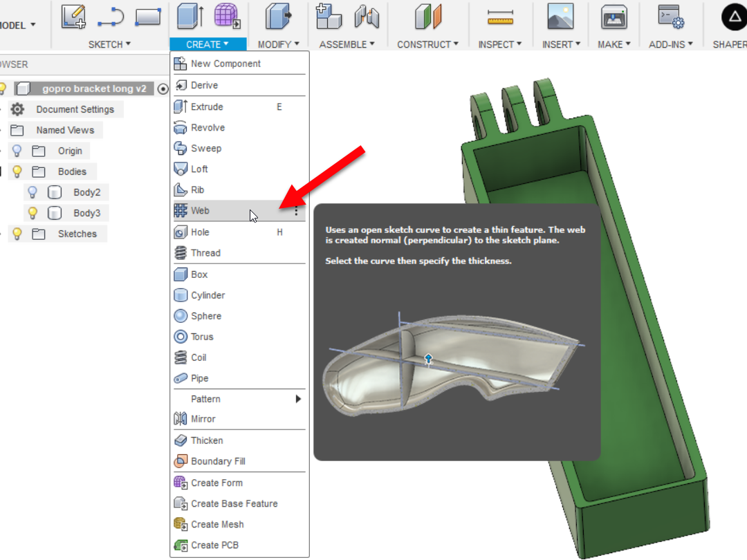Choose Extrude from the Create menu
The image size is (747, 560).
point(207,106)
